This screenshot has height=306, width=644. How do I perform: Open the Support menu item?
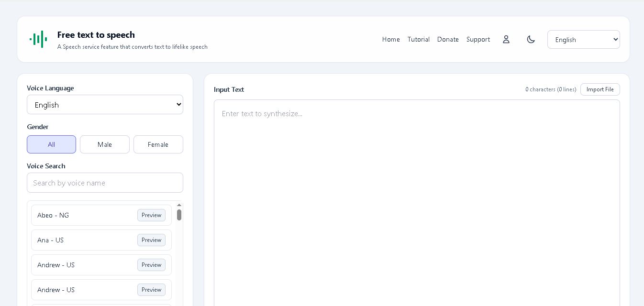[x=478, y=39]
